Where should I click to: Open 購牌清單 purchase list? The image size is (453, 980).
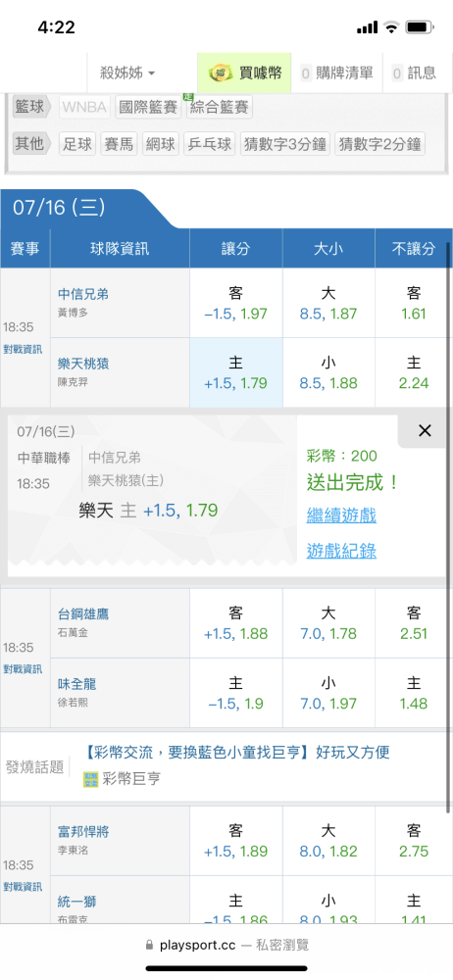click(x=337, y=73)
